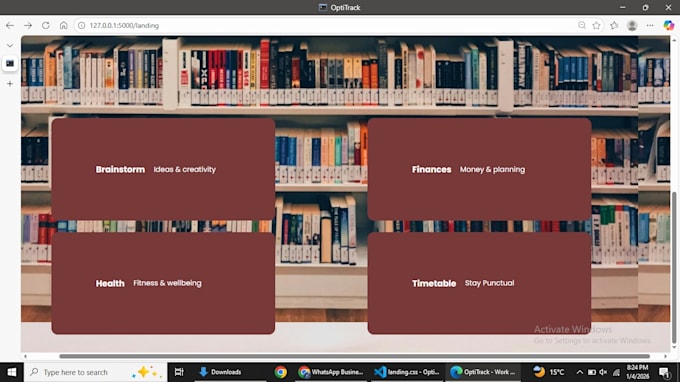Add this page to favorites star
Viewport: 680px width, 382px height.
597,26
